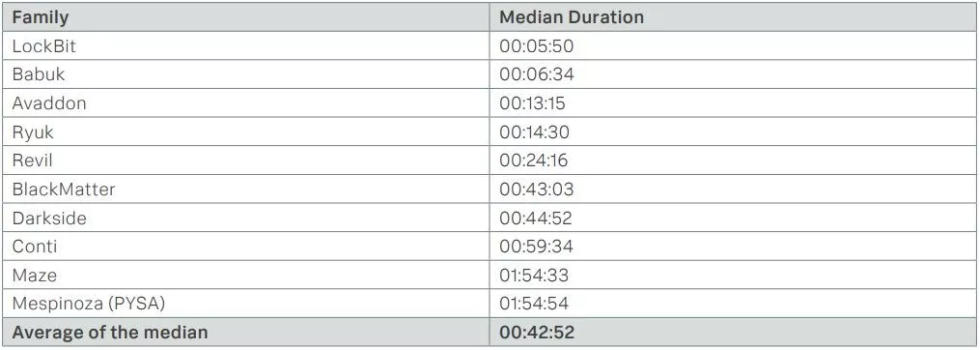
Task: Click the 00:59:34 duration value
Action: [536, 247]
